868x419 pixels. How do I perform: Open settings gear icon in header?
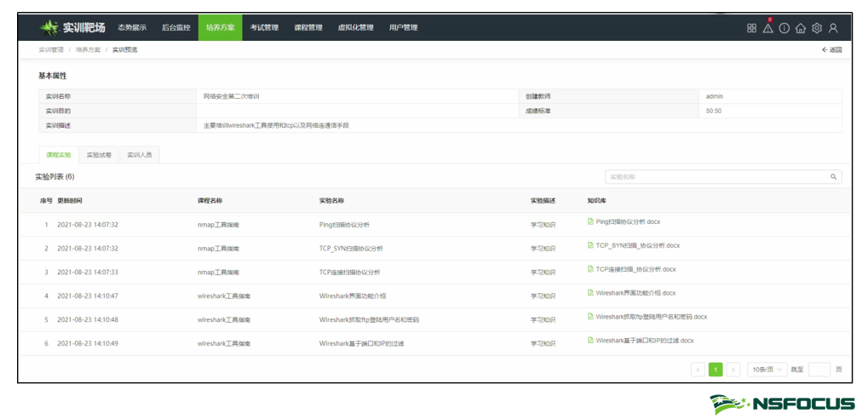[816, 28]
